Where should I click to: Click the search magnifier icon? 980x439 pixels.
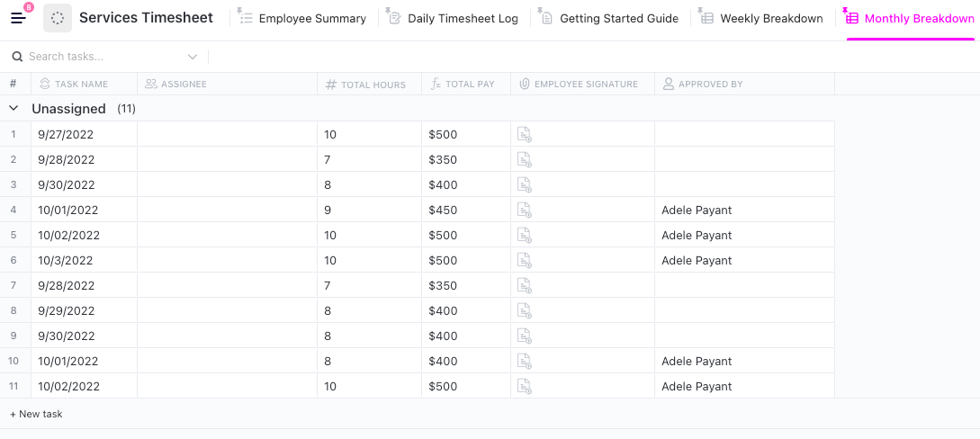point(17,57)
